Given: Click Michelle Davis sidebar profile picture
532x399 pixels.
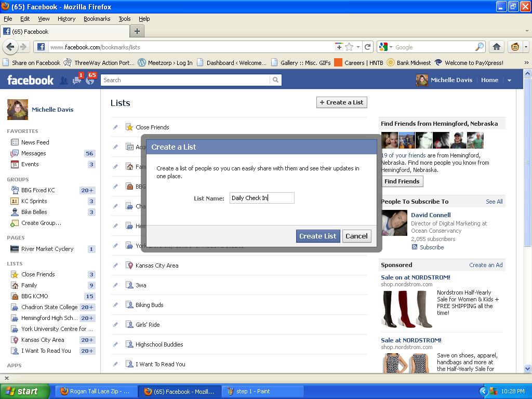Looking at the screenshot, I should pyautogui.click(x=18, y=110).
